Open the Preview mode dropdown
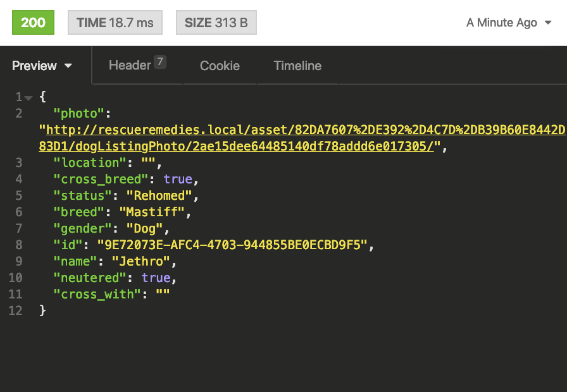The image size is (567, 392). tap(42, 66)
